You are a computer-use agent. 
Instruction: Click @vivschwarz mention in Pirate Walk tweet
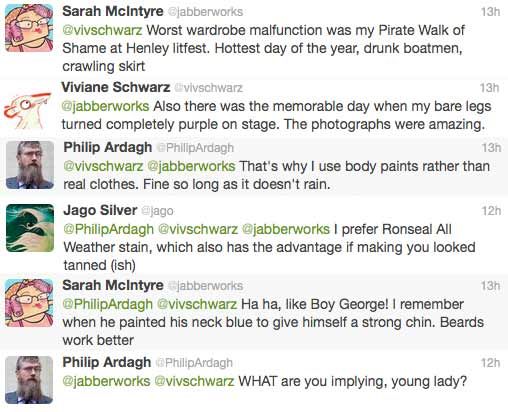(x=102, y=30)
